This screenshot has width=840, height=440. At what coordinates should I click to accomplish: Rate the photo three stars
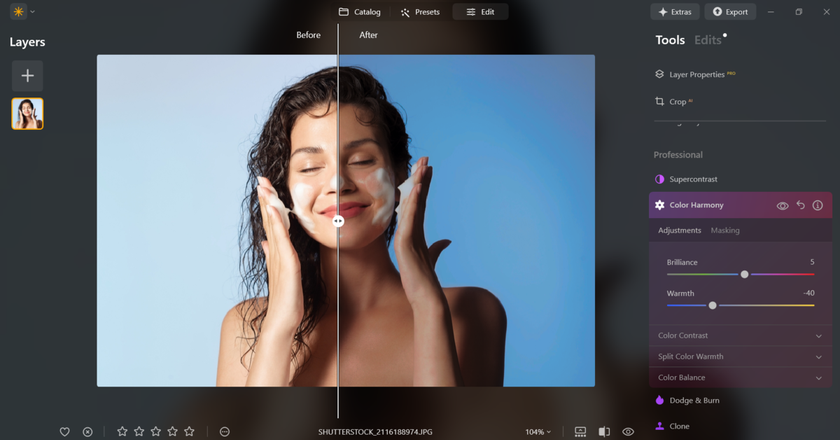pyautogui.click(x=156, y=431)
